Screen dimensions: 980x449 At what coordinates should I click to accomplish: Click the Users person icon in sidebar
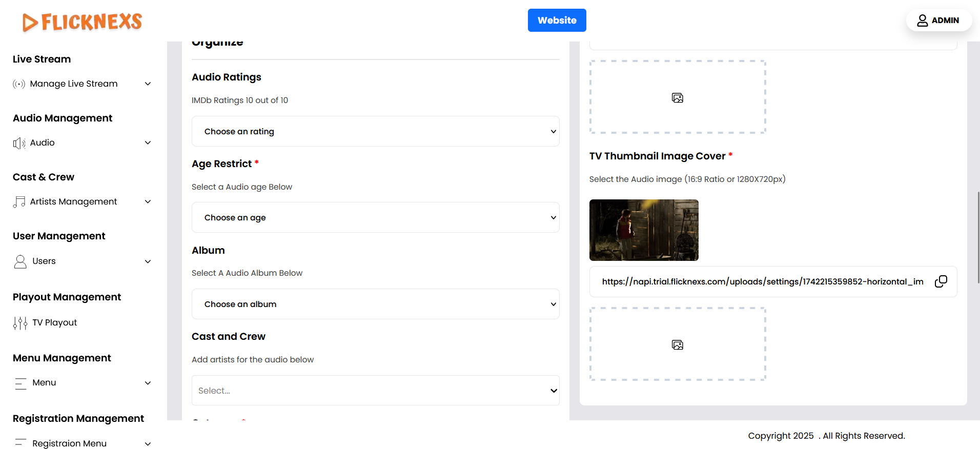[21, 261]
